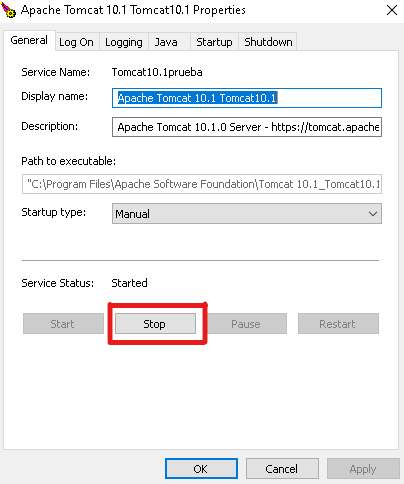
Task: Switch to the General tab
Action: pos(29,40)
